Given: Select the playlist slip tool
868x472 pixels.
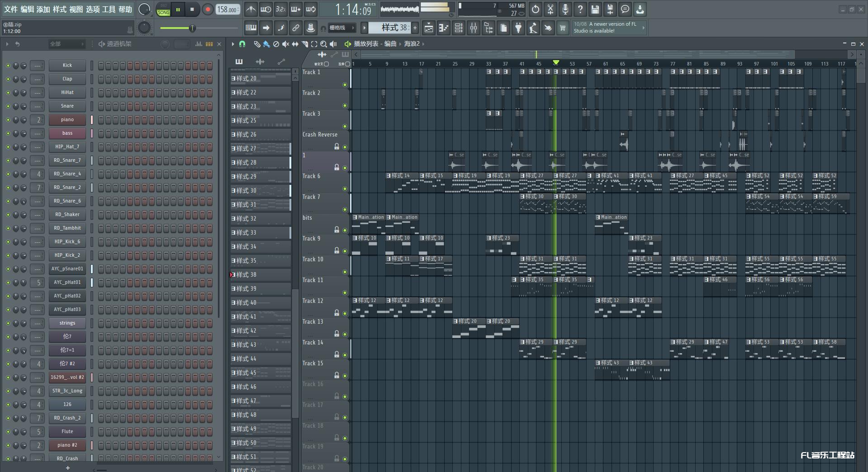Looking at the screenshot, I should (295, 44).
